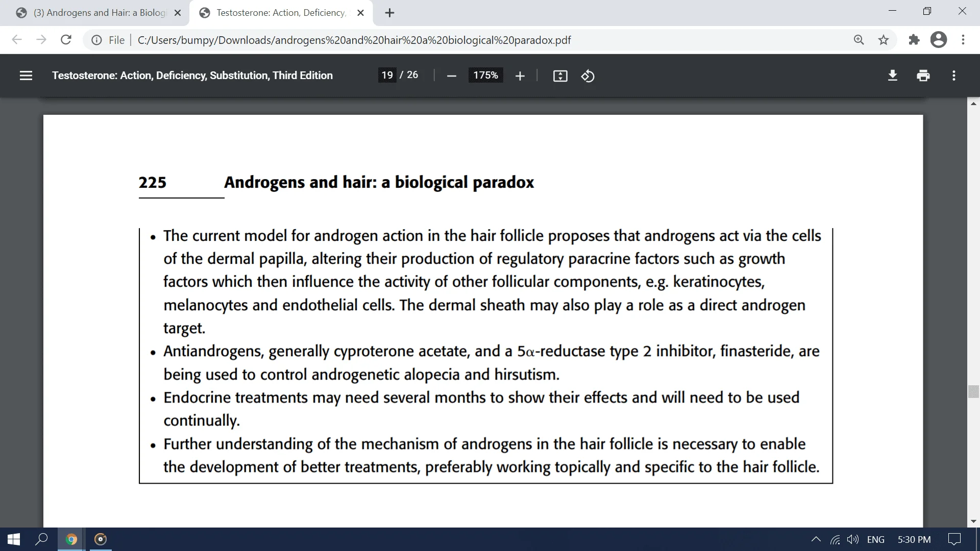The height and width of the screenshot is (551, 980).
Task: Download the PDF file
Action: (x=892, y=76)
